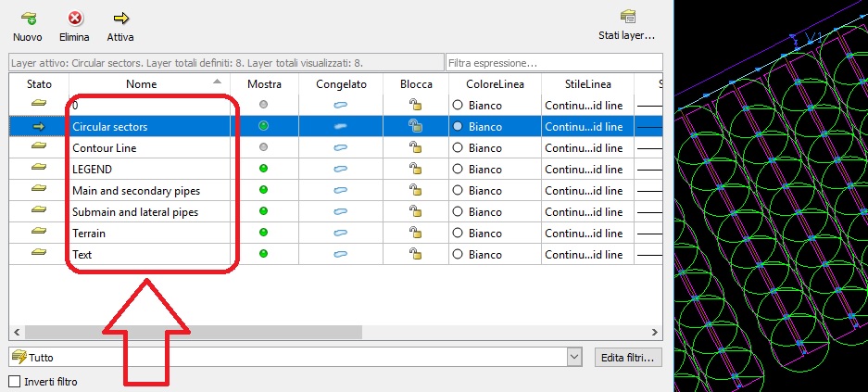Click the lock icon for Terrain layer
The height and width of the screenshot is (392, 868).
pos(416,233)
